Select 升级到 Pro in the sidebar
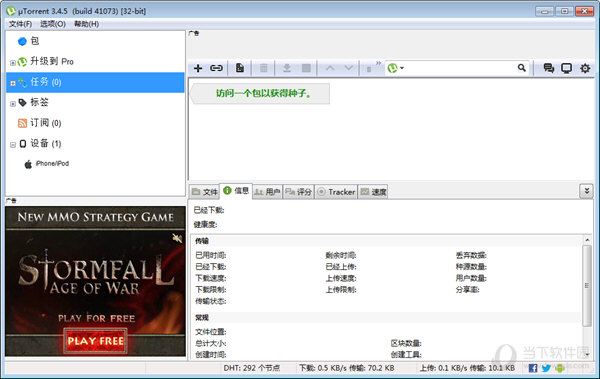 point(95,61)
